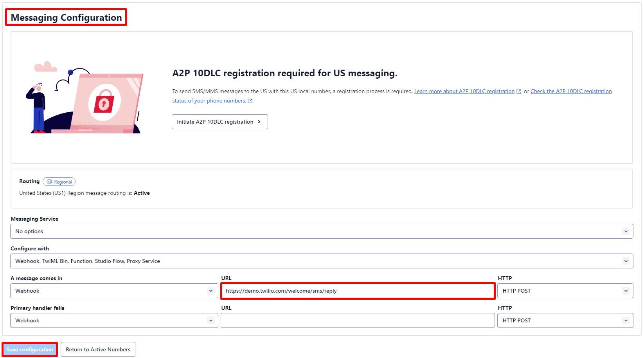This screenshot has height=358, width=644.
Task: Click the globe icon in Regional badge
Action: [49, 182]
